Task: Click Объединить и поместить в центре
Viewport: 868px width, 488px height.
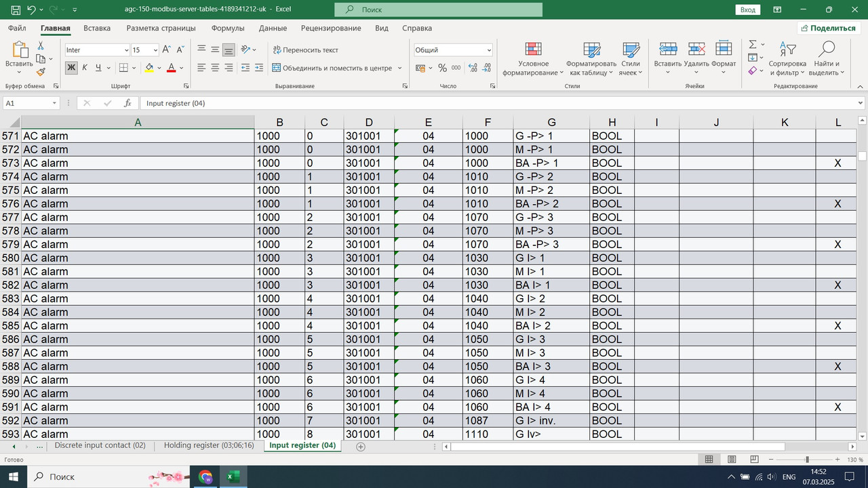Action: click(332, 68)
